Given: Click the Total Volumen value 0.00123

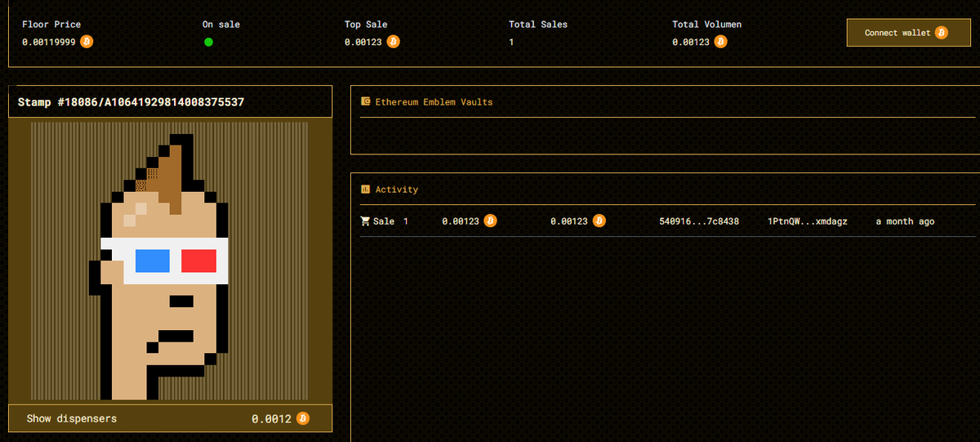Looking at the screenshot, I should click(691, 42).
